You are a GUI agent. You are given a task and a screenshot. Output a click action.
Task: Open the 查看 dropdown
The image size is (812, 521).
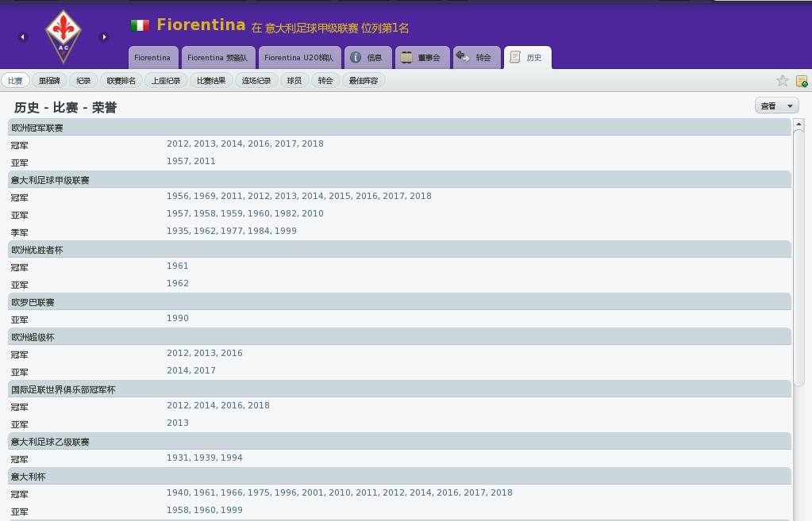[776, 106]
